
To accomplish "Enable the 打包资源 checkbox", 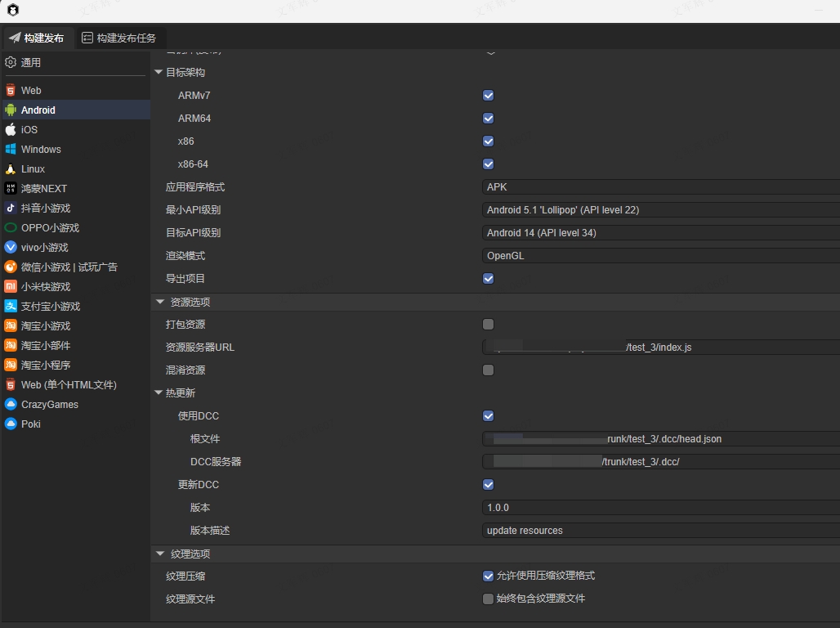I will coord(489,325).
